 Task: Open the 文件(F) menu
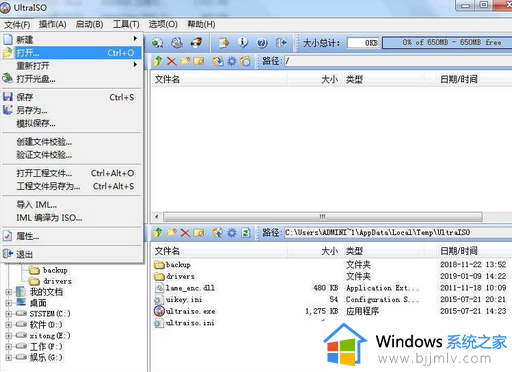[17, 24]
